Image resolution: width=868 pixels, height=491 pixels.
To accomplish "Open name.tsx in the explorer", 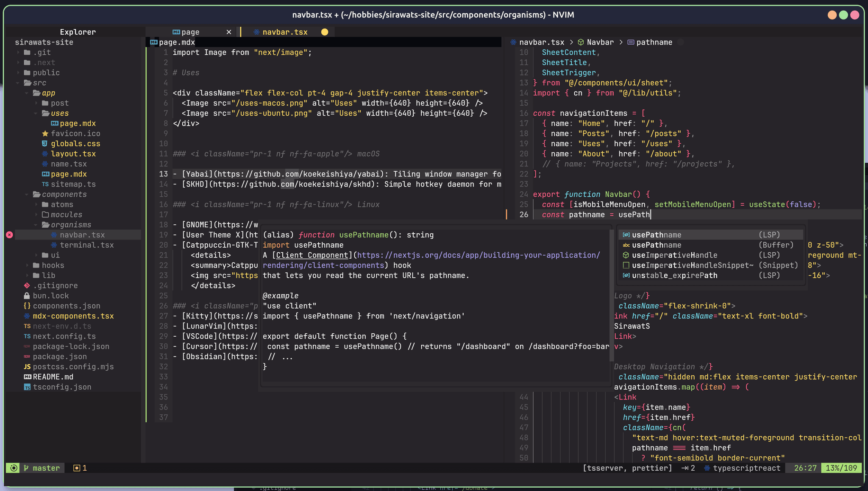I will [x=69, y=164].
